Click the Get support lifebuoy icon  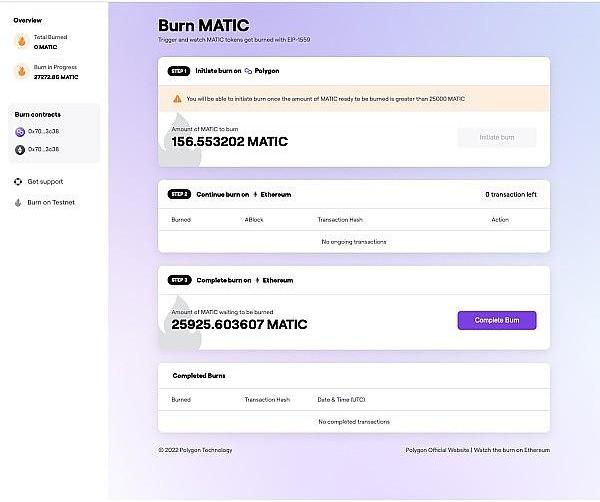18,182
